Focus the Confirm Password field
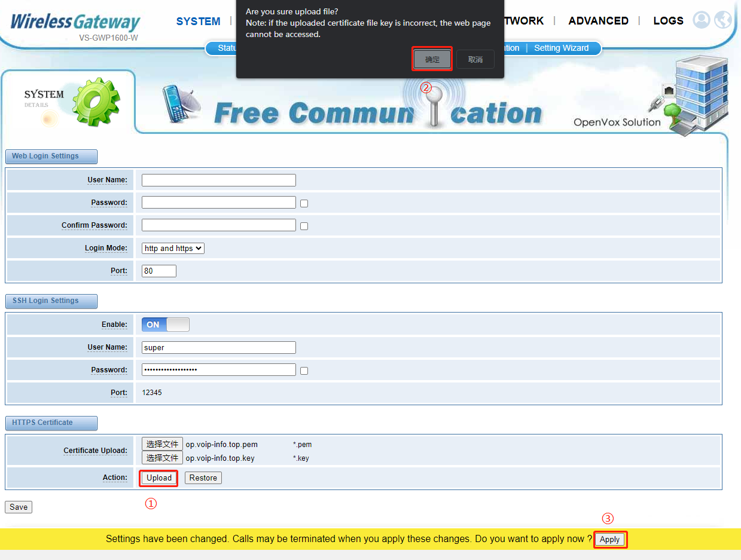 click(219, 225)
